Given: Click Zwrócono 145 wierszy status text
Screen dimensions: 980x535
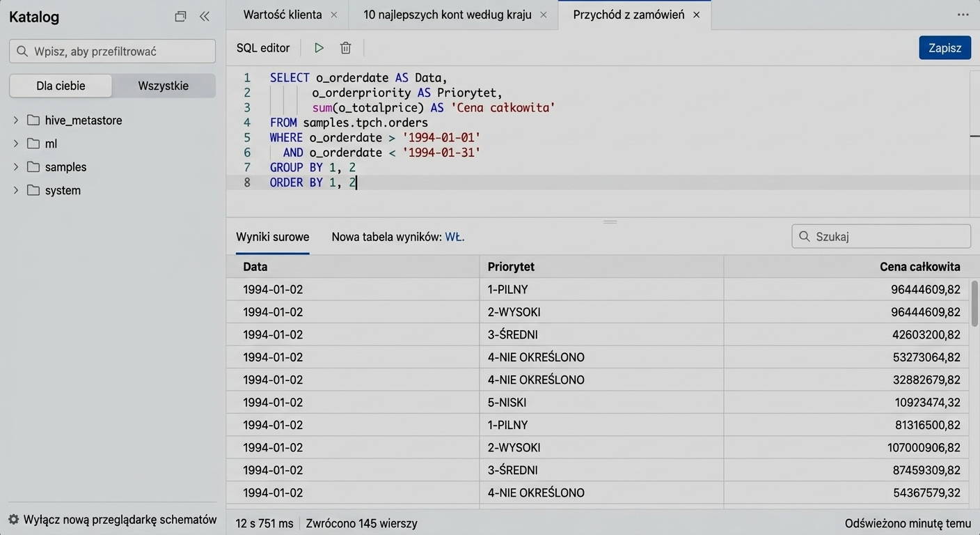Looking at the screenshot, I should coord(361,523).
